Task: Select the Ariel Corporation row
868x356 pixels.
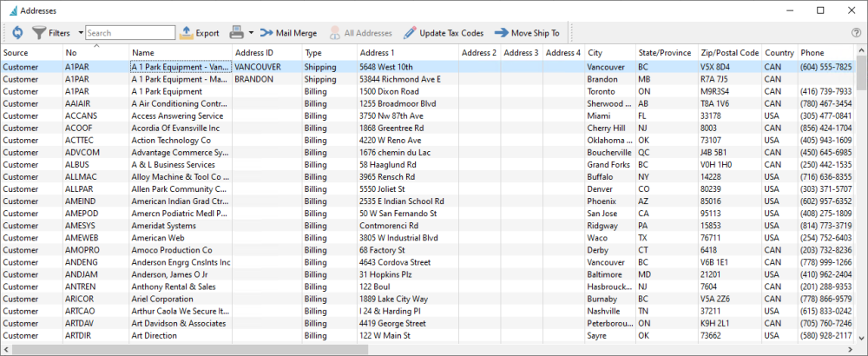Action: coord(429,299)
